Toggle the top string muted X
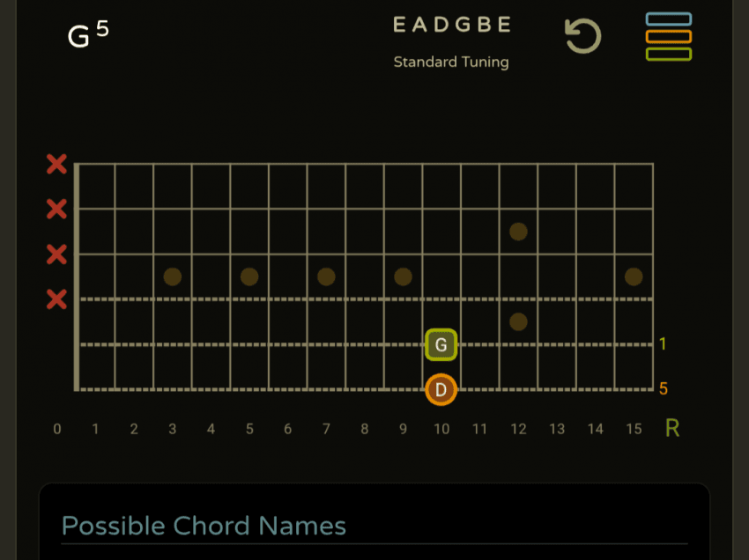The height and width of the screenshot is (560, 749). point(56,164)
